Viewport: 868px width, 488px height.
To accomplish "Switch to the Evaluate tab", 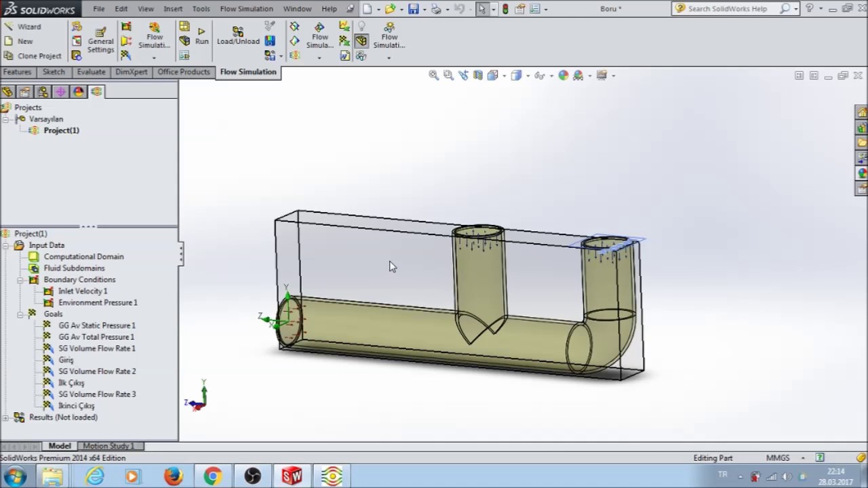I will (x=91, y=72).
